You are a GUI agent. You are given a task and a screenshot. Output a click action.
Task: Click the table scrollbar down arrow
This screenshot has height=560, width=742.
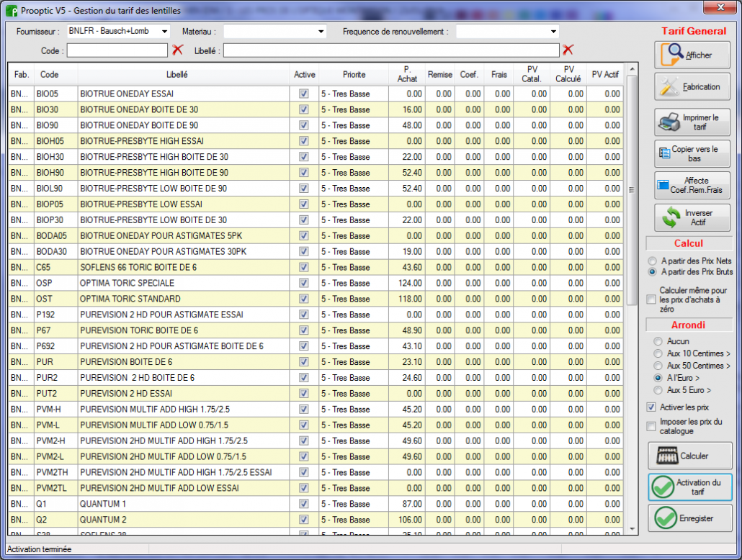(x=632, y=529)
